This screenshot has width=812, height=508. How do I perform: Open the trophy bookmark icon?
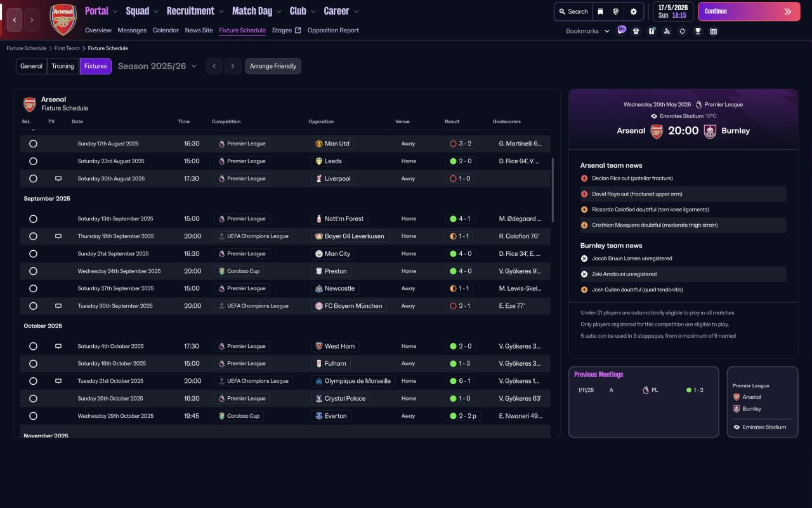click(698, 31)
